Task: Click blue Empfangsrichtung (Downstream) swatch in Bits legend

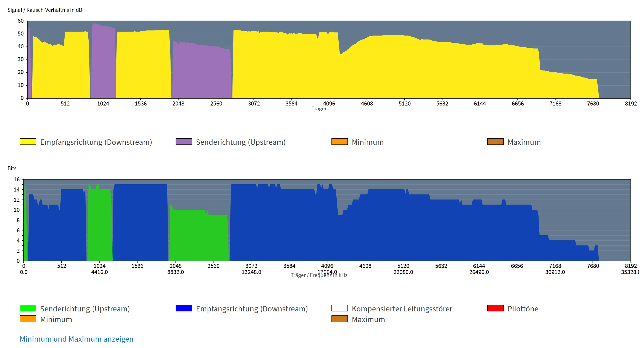Action: click(184, 308)
